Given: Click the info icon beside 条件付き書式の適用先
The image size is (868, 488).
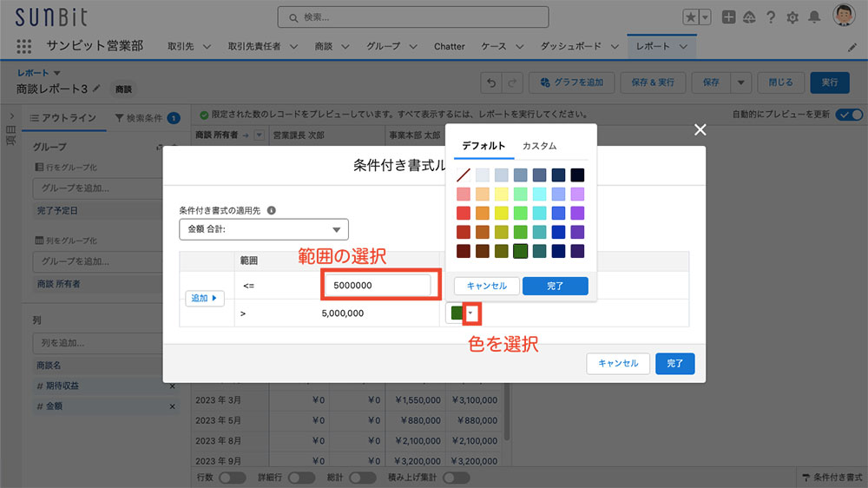Looking at the screenshot, I should coord(271,210).
